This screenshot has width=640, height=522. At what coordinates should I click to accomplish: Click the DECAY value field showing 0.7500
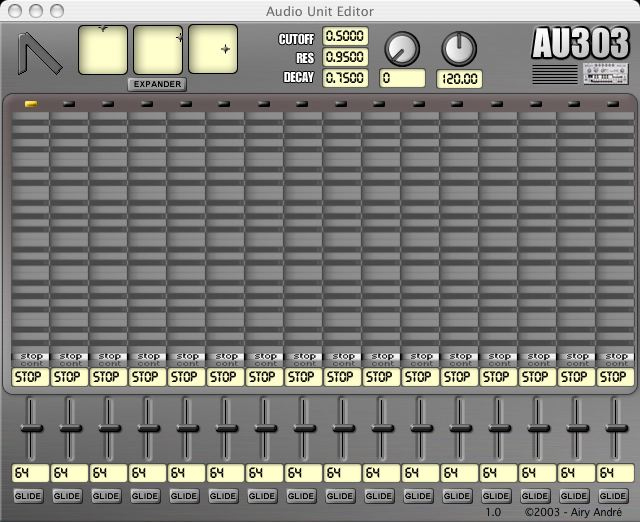click(x=345, y=78)
